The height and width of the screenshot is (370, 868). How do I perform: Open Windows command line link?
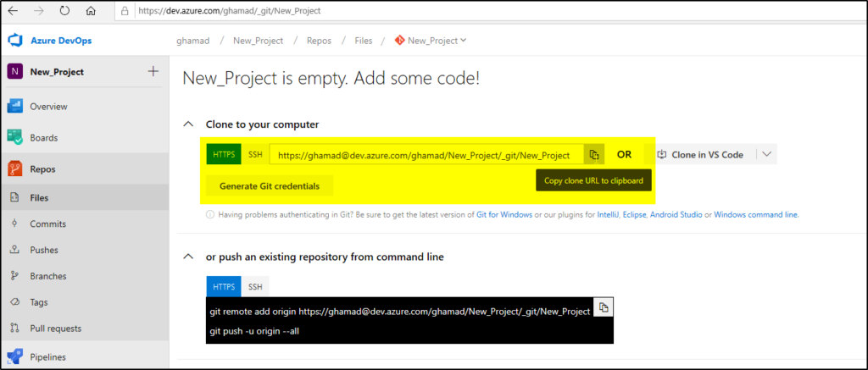pos(756,214)
